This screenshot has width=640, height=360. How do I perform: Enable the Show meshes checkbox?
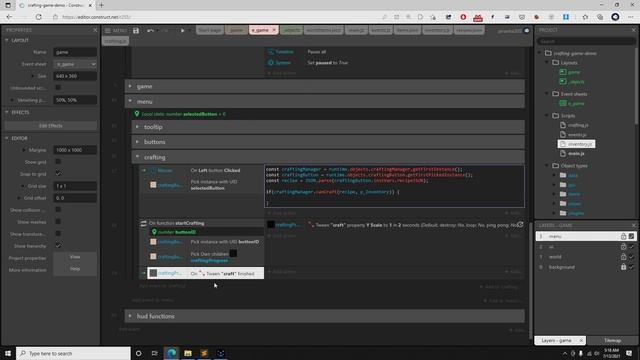[58, 222]
